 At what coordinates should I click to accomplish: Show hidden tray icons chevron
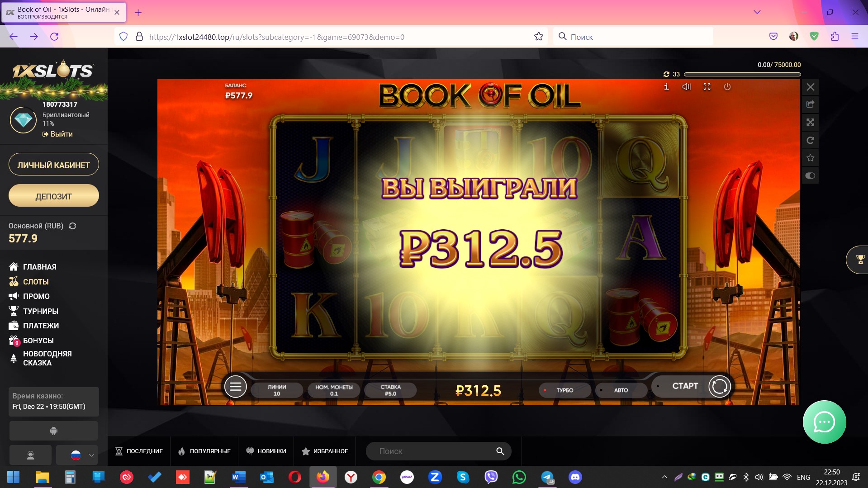(x=664, y=477)
